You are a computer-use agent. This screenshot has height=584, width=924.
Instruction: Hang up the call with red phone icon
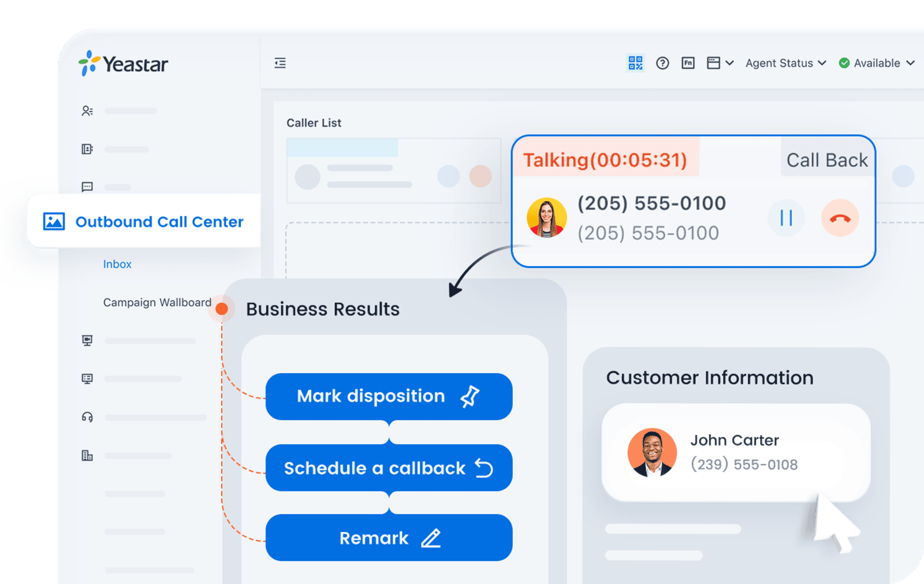click(x=840, y=218)
